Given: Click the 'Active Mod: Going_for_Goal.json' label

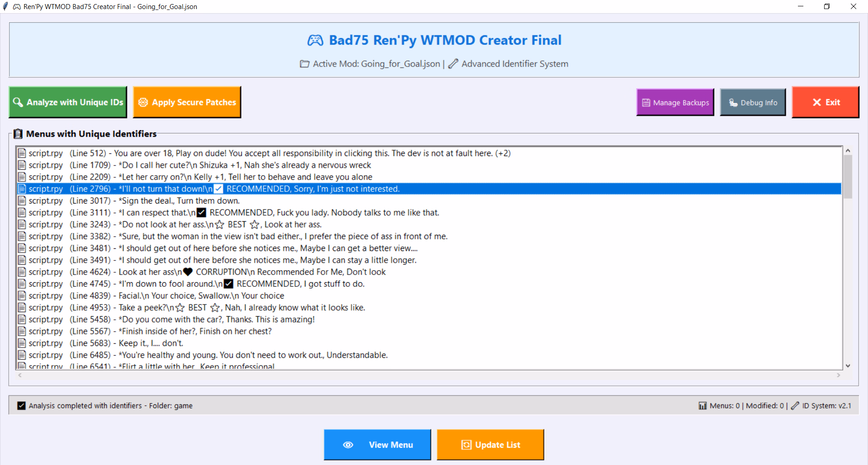Looking at the screenshot, I should (377, 64).
